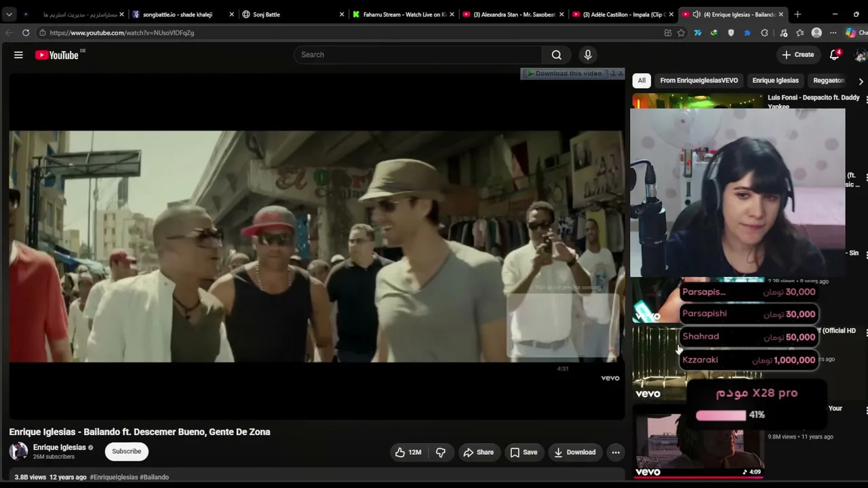Select the Reggaeton filter chip
The height and width of the screenshot is (488, 868).
point(829,81)
